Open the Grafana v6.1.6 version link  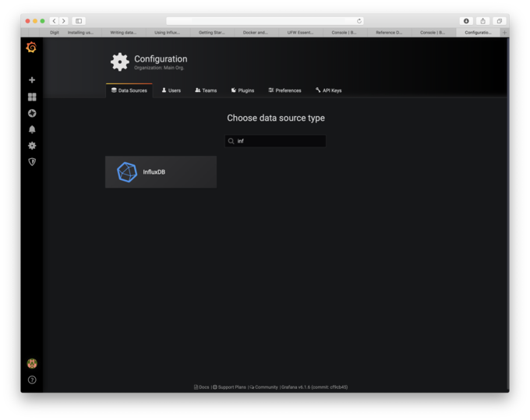(x=314, y=387)
